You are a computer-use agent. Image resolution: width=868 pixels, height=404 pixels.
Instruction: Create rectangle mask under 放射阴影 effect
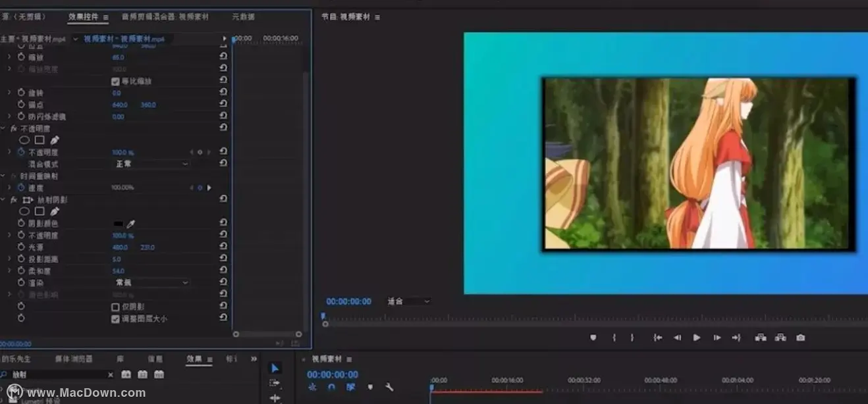pos(40,211)
